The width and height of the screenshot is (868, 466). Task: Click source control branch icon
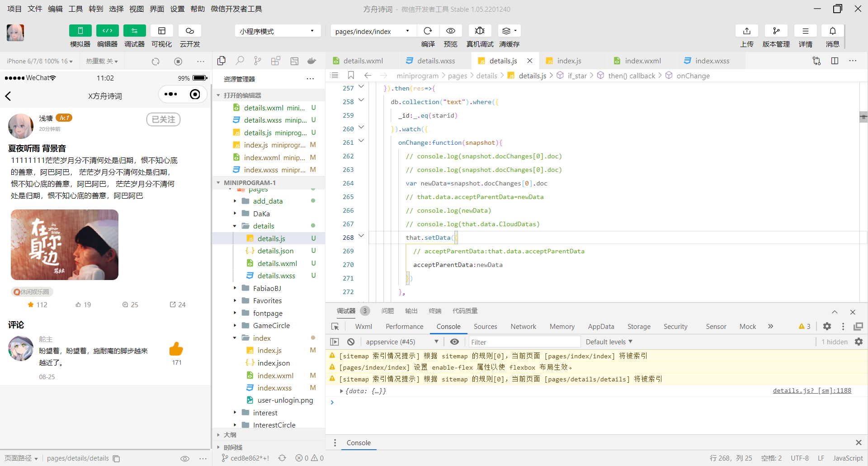click(x=258, y=61)
